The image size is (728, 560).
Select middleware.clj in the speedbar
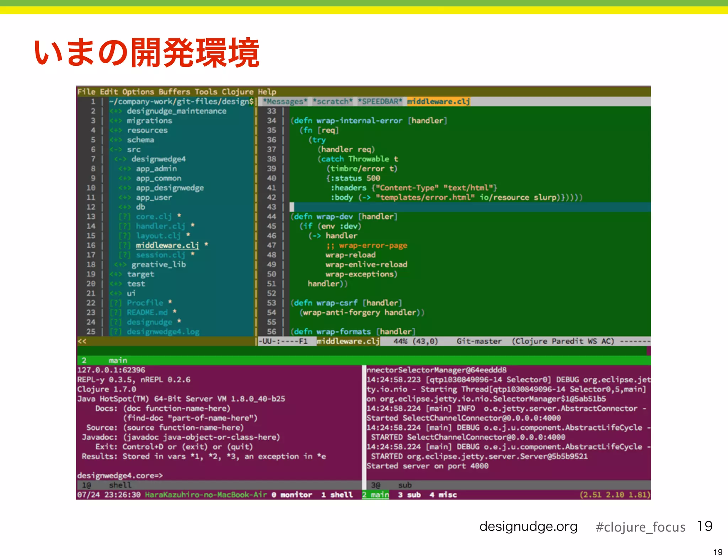pyautogui.click(x=167, y=245)
